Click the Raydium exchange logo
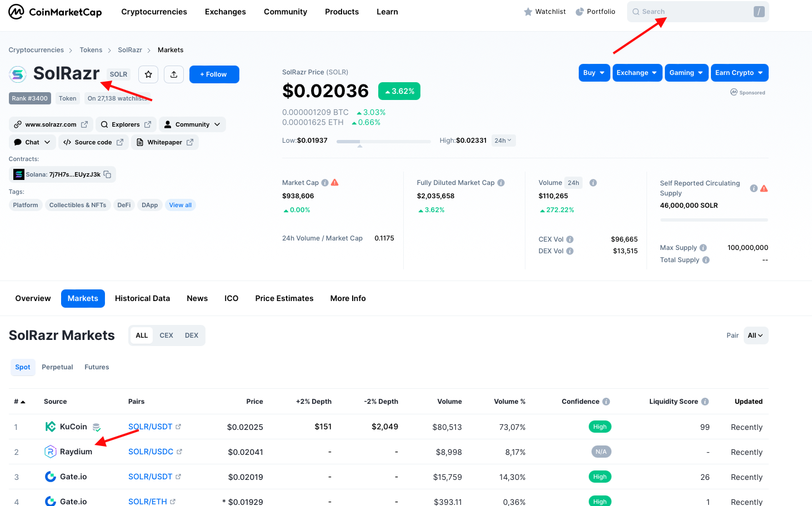Image resolution: width=812 pixels, height=506 pixels. point(51,452)
